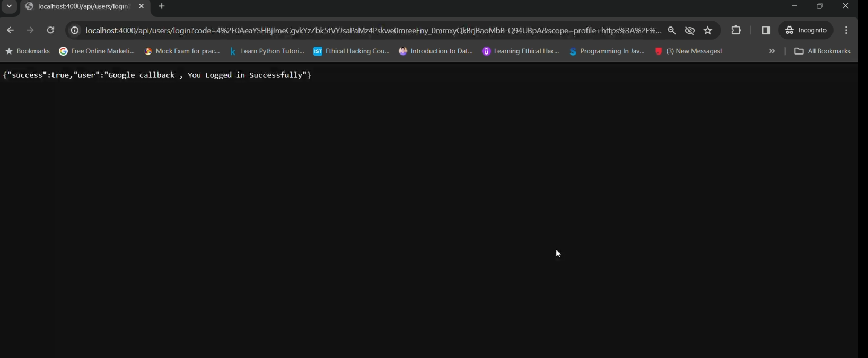The width and height of the screenshot is (868, 358).
Task: Close the localhost:4000 tab
Action: pyautogui.click(x=142, y=7)
